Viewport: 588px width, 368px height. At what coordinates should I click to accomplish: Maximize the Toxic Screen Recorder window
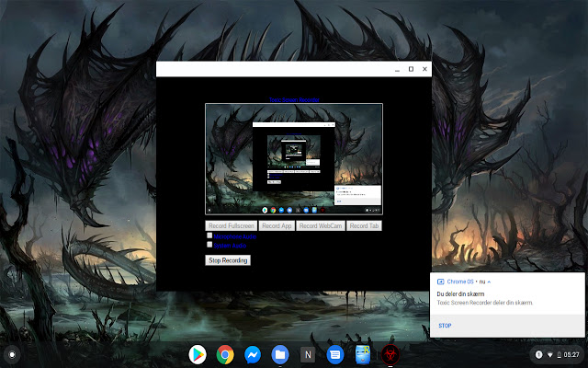coord(411,69)
